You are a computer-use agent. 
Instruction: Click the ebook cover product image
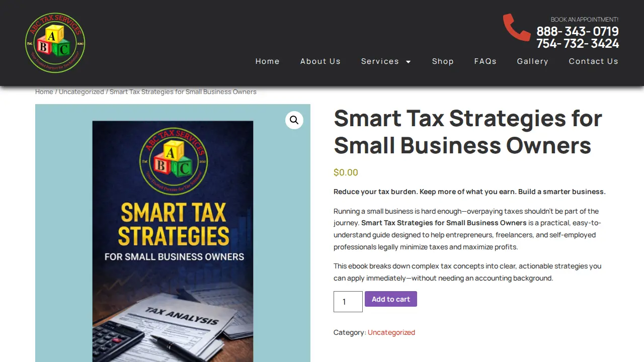point(173,233)
